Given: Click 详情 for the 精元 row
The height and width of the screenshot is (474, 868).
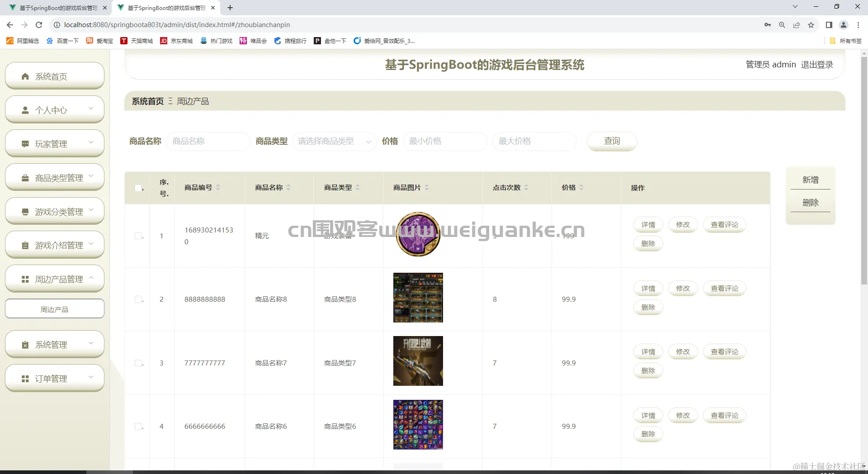Looking at the screenshot, I should pyautogui.click(x=648, y=225).
